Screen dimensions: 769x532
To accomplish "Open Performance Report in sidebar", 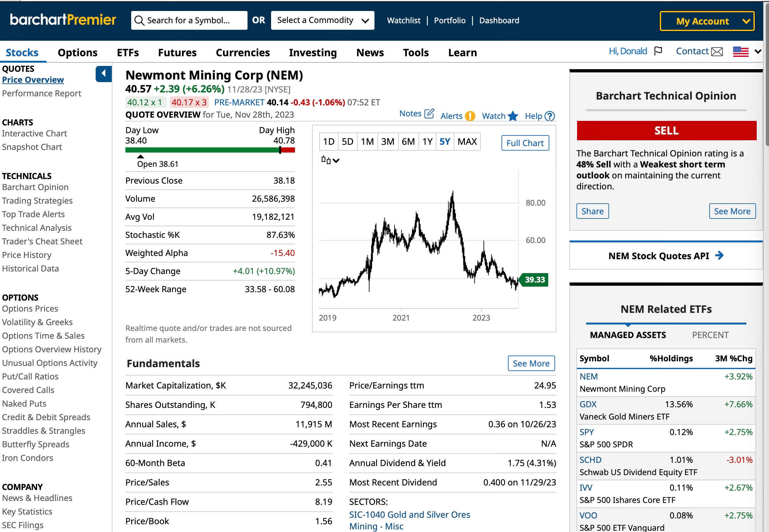I will point(41,93).
